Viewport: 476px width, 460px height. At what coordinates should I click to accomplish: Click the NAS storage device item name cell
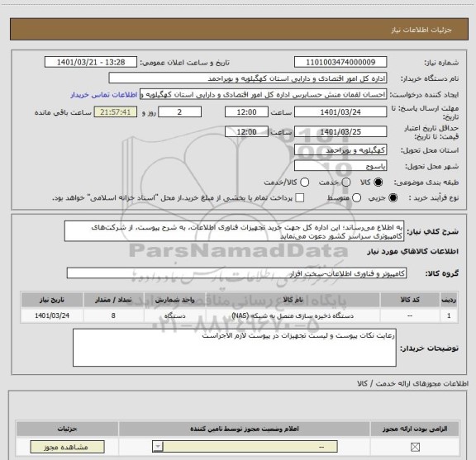click(293, 315)
